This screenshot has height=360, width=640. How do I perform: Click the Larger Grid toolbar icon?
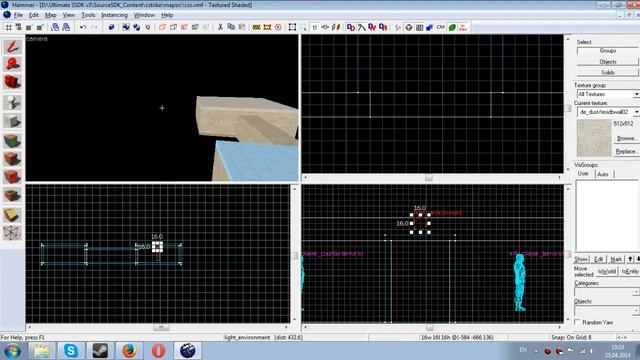coord(40,27)
